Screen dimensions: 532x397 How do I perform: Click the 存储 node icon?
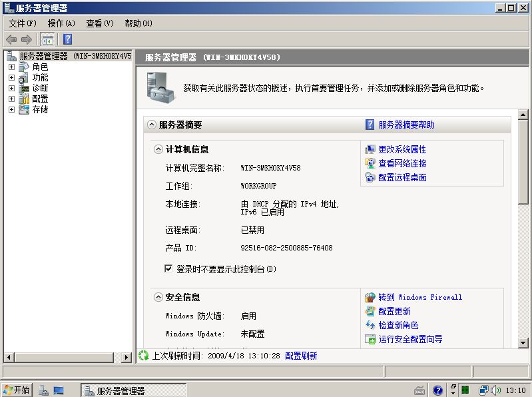[24, 110]
